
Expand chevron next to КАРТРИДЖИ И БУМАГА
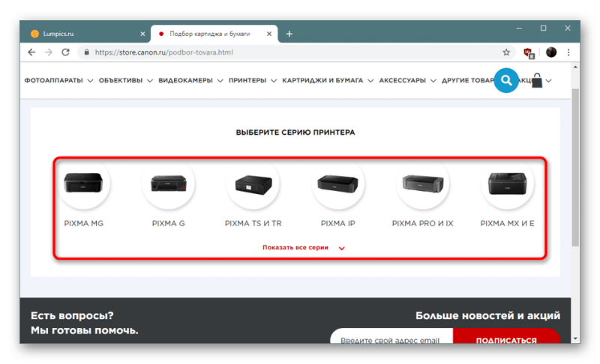click(370, 81)
